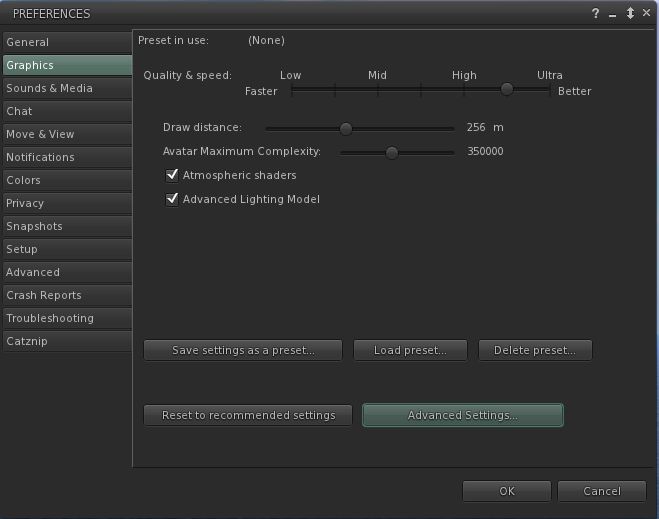
Task: Close the Preferences window
Action: tap(646, 14)
